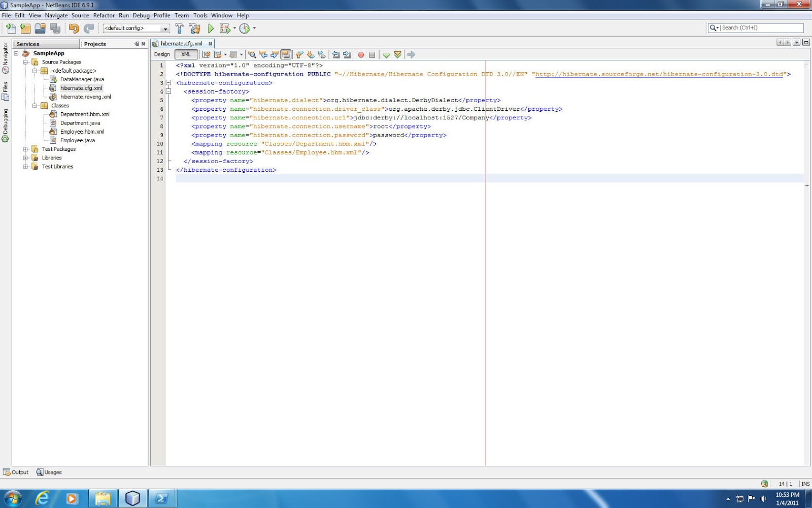Click the Shift Line Left icon
This screenshot has width=812, height=508.
pos(335,54)
